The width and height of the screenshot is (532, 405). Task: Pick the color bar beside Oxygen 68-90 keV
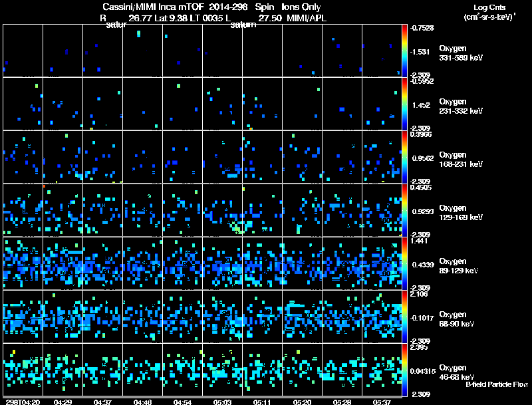pos(404,317)
